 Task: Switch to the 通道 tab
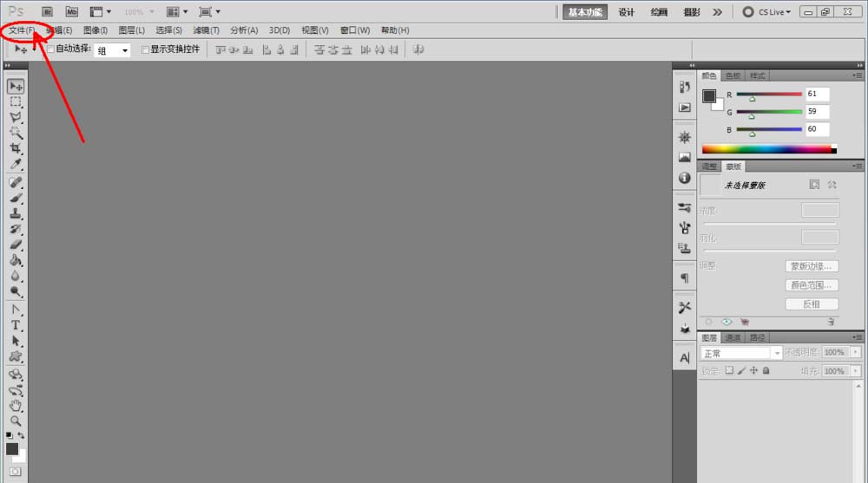[733, 337]
